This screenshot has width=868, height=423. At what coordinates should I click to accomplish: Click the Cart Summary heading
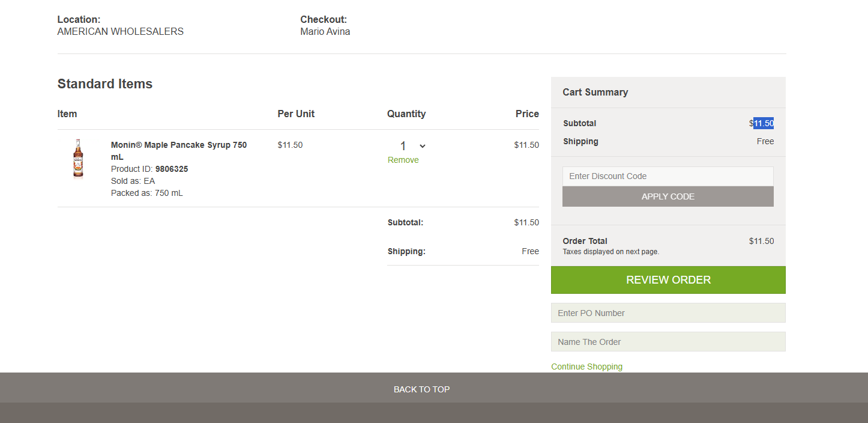pyautogui.click(x=595, y=92)
